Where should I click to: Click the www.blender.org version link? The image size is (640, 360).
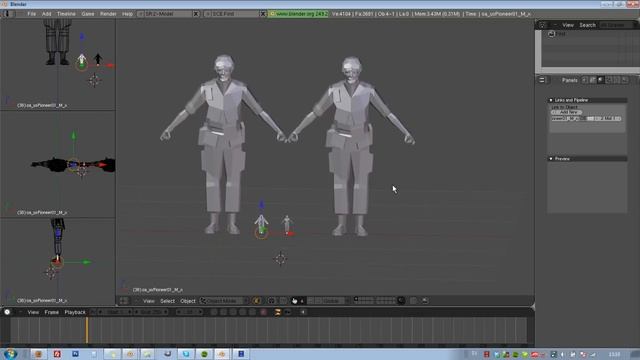point(298,14)
